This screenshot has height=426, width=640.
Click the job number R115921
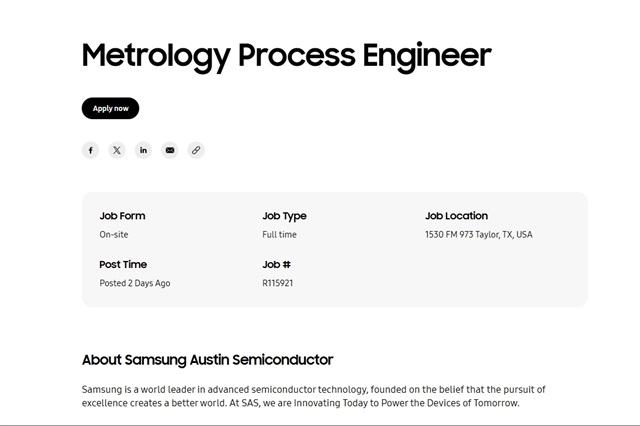[x=277, y=284]
